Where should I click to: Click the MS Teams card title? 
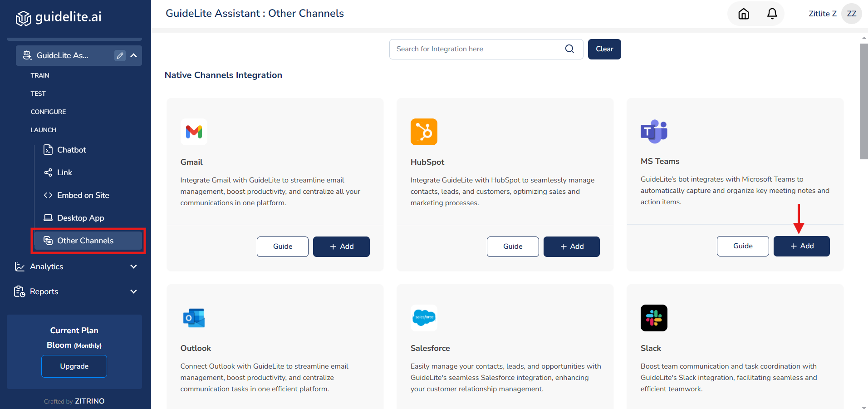coord(660,161)
